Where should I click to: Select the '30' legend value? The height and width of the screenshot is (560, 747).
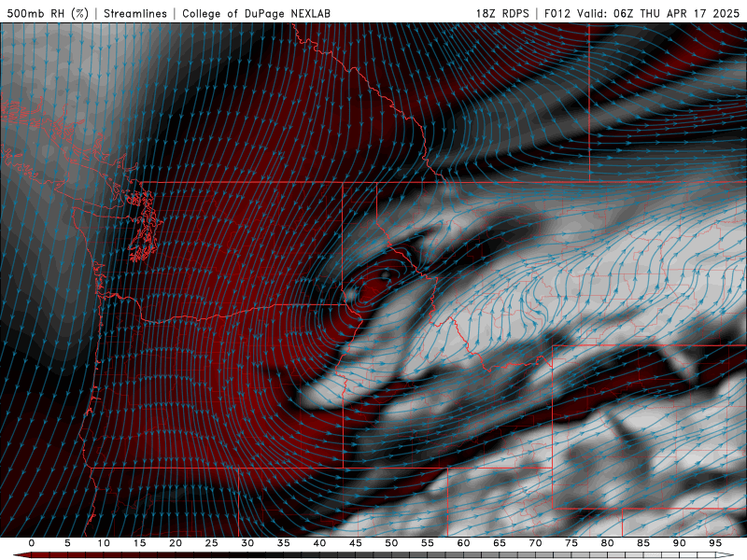point(247,543)
